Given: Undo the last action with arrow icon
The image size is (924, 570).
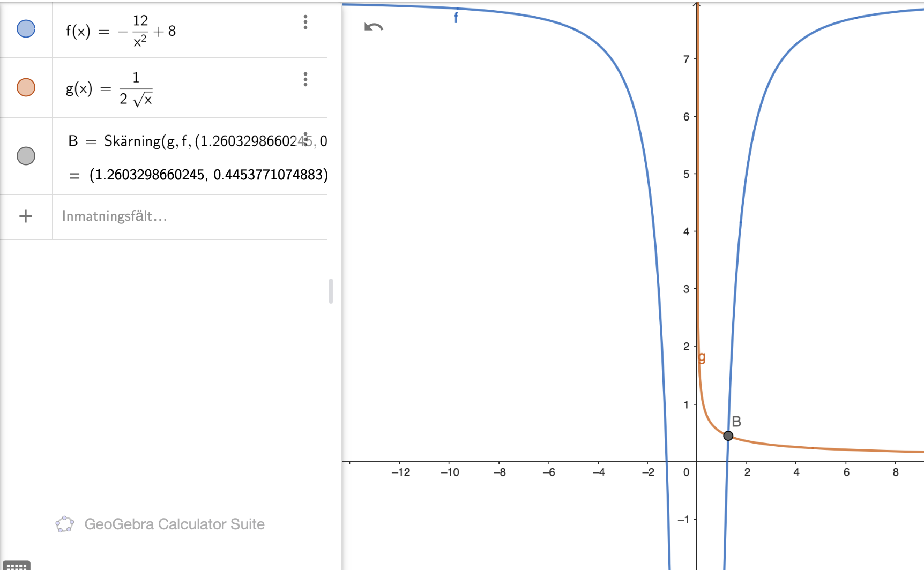Looking at the screenshot, I should point(374,27).
